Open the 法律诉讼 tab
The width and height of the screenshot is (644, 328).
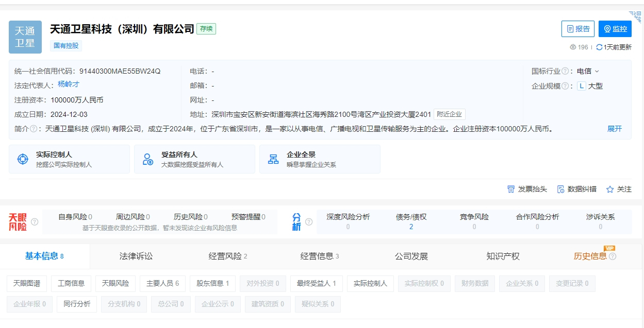click(x=136, y=256)
